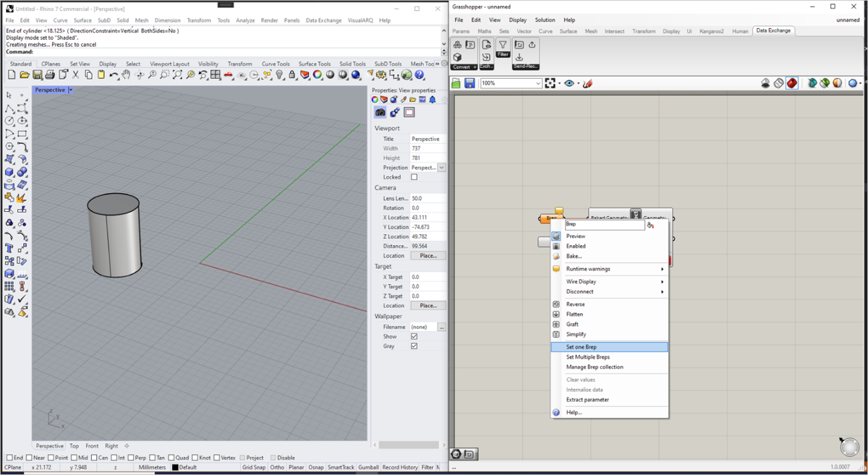868x475 pixels.
Task: Click the Print icon in Rhino toolbar
Action: pyautogui.click(x=49, y=75)
